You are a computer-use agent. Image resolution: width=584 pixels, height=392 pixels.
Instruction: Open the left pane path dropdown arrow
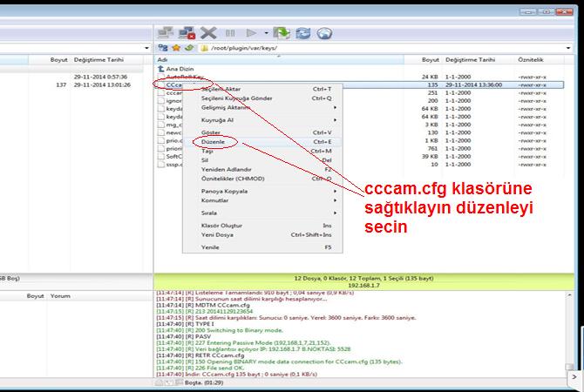(x=146, y=48)
